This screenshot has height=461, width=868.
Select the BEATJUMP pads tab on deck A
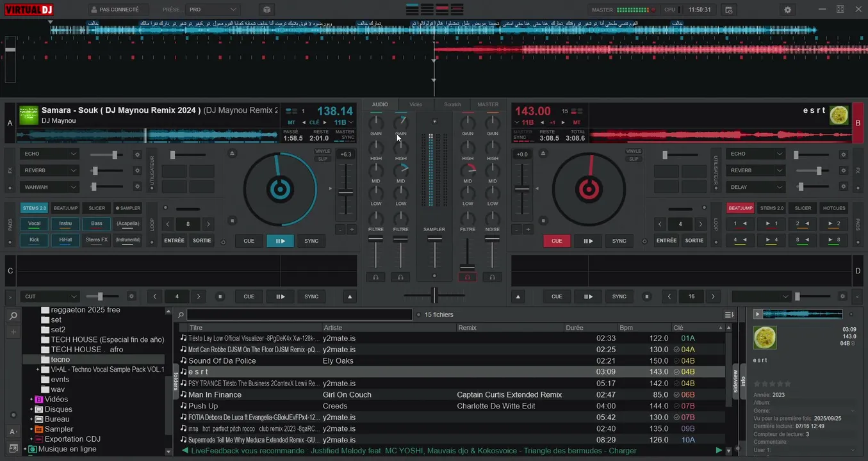click(65, 208)
